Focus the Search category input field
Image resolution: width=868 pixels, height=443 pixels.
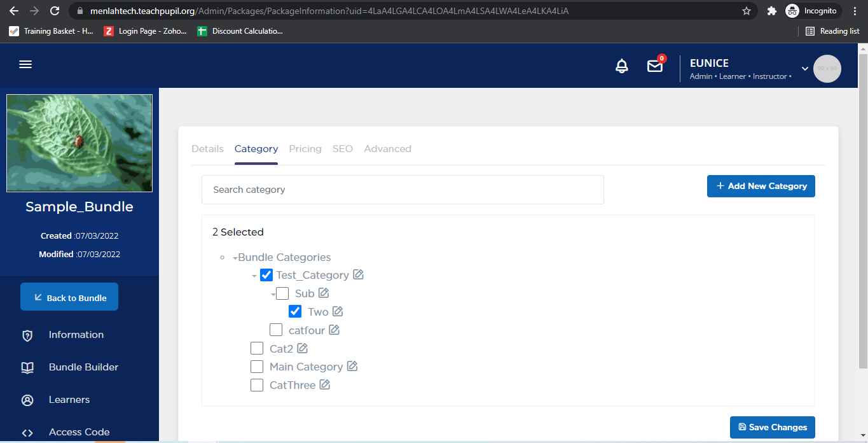pos(402,190)
